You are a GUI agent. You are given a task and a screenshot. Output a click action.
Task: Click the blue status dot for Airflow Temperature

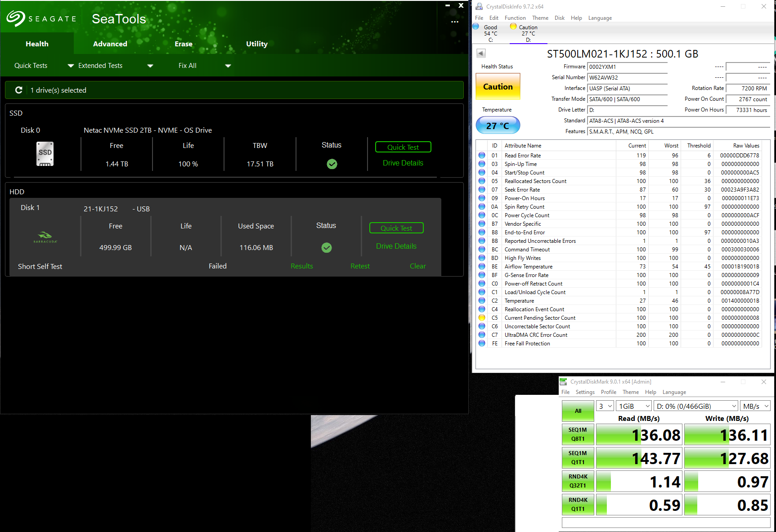point(482,267)
